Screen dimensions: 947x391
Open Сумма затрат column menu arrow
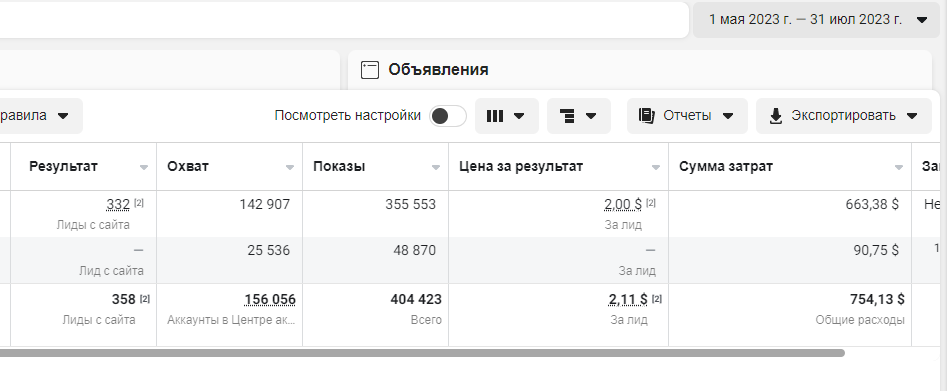[899, 167]
